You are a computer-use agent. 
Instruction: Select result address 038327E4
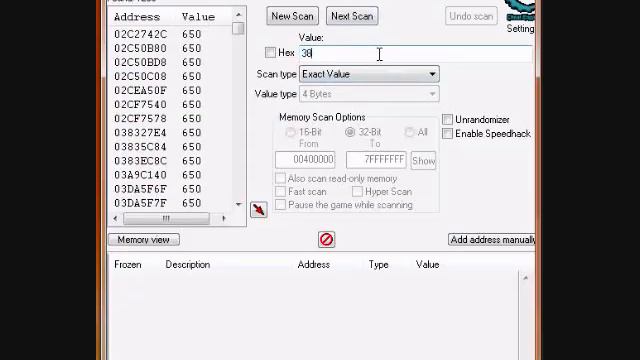coord(141,133)
